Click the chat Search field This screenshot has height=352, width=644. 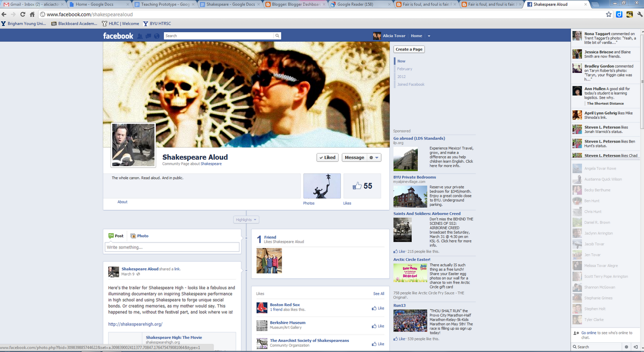pos(597,347)
